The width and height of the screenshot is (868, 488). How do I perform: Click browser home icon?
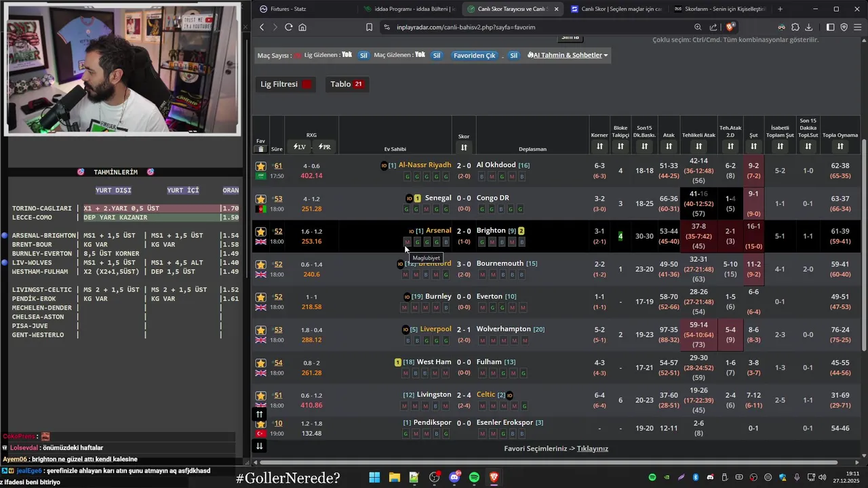coord(302,27)
